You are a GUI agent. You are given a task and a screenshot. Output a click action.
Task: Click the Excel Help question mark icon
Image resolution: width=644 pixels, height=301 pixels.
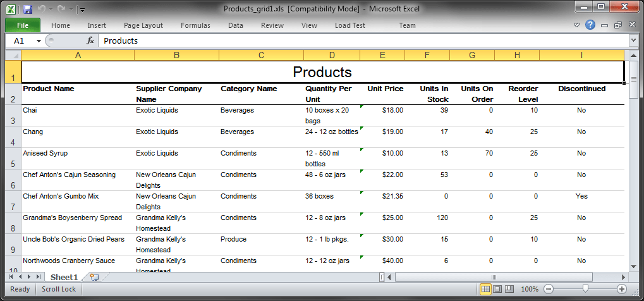click(x=590, y=25)
